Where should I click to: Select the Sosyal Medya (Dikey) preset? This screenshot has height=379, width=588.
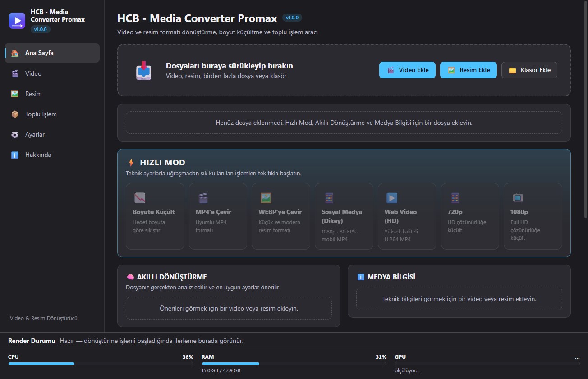pos(344,216)
